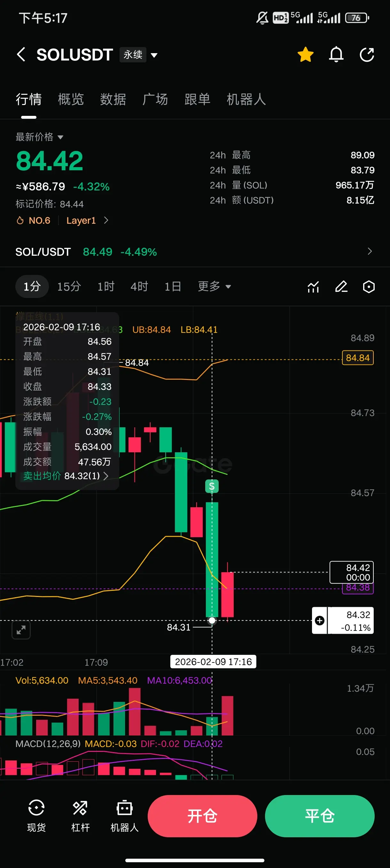Tap UB:84.84 Bollinger label
The image size is (390, 868).
152,330
